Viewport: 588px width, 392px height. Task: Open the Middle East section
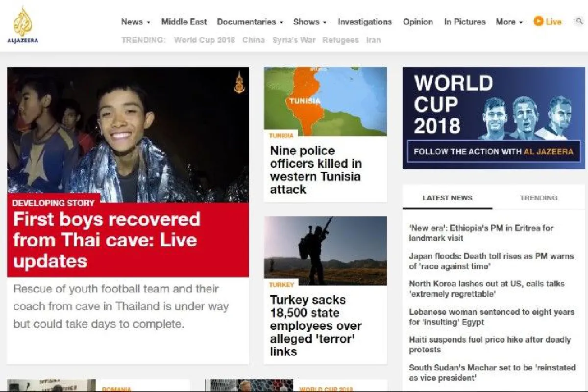(184, 22)
